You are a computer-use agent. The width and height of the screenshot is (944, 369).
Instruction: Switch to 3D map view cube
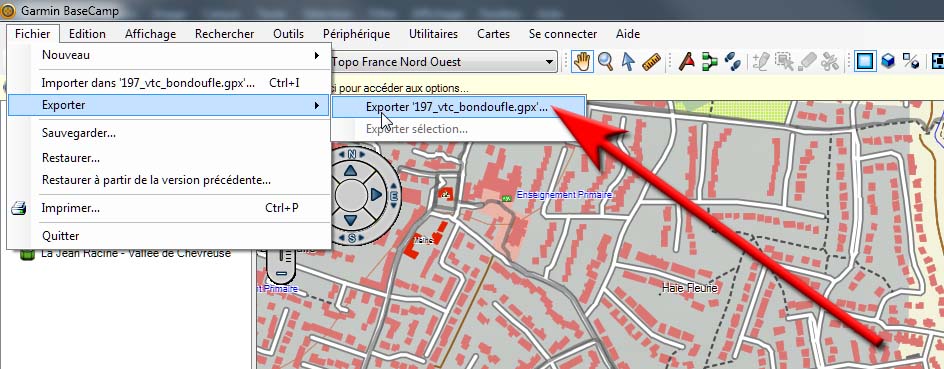888,61
